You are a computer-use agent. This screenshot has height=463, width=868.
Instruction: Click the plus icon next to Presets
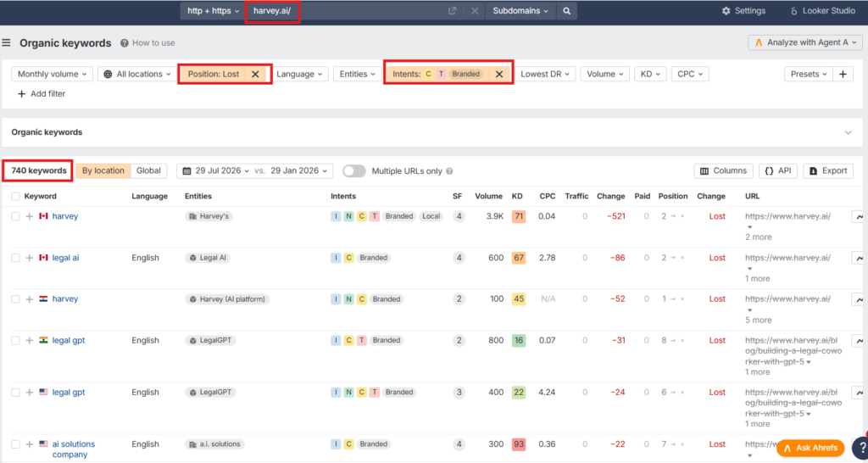[x=843, y=75]
